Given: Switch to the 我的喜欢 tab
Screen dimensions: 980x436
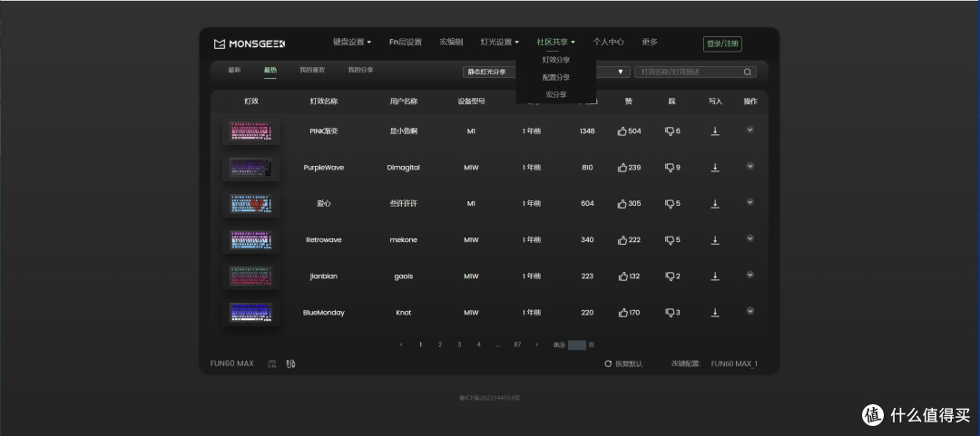Looking at the screenshot, I should tap(312, 70).
